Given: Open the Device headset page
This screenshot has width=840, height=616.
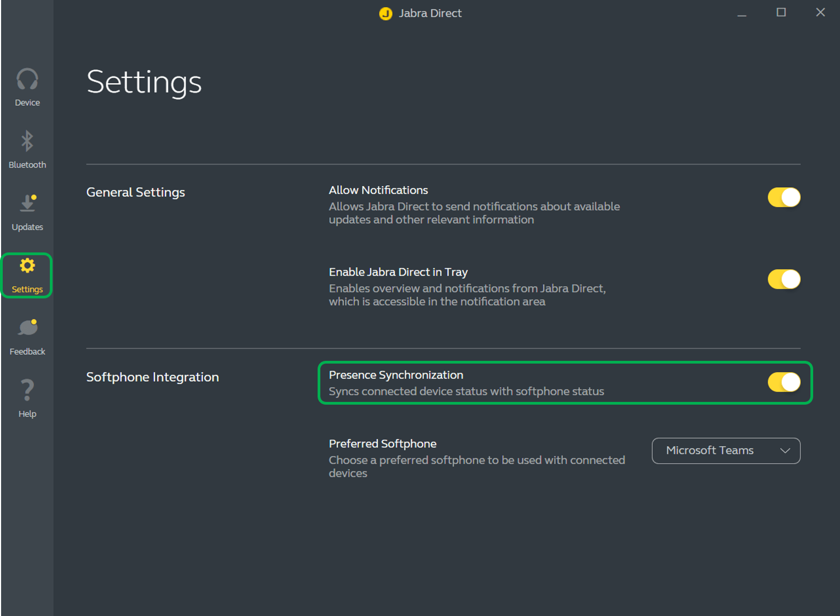Looking at the screenshot, I should click(27, 87).
